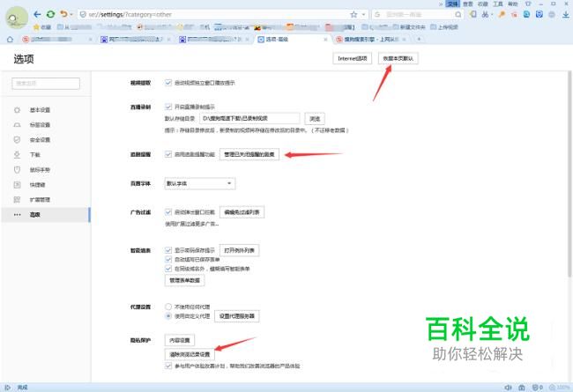573x392 pixels.
Task: Click the speaker icon in the status bar
Action: click(508, 388)
